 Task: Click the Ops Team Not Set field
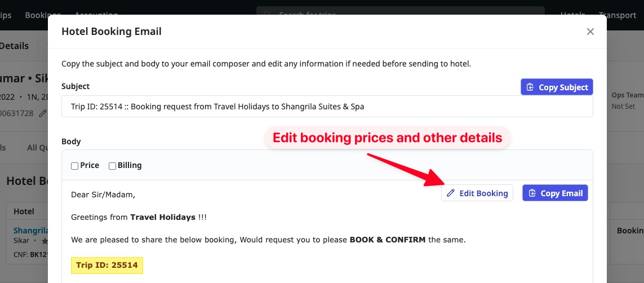[625, 101]
